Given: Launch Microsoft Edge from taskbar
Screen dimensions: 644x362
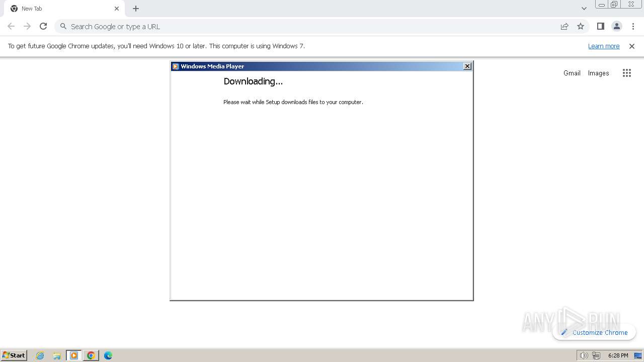Looking at the screenshot, I should click(x=108, y=355).
